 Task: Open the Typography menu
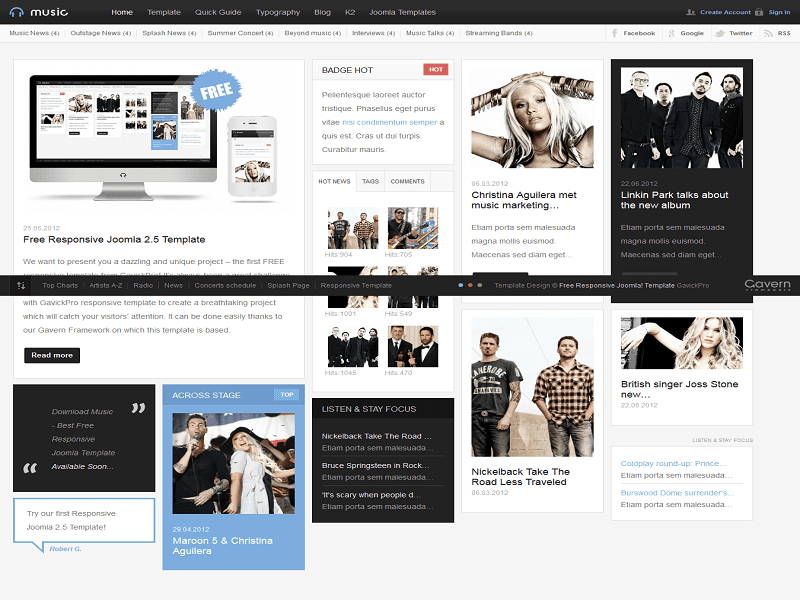pyautogui.click(x=278, y=12)
